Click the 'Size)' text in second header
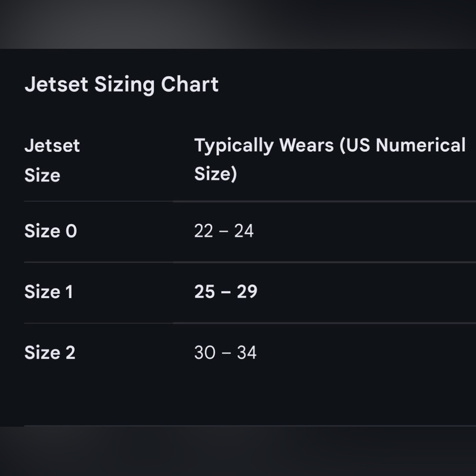 [x=216, y=174]
